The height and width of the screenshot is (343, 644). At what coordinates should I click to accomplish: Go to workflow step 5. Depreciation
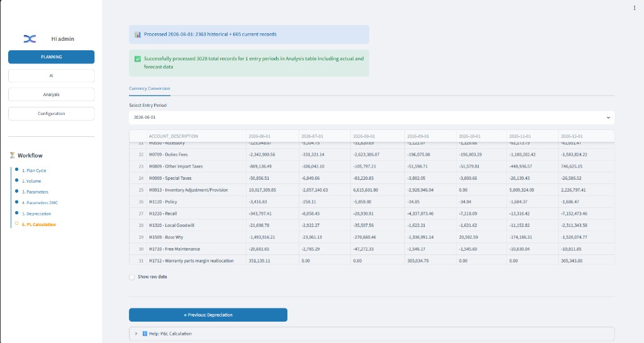36,214
